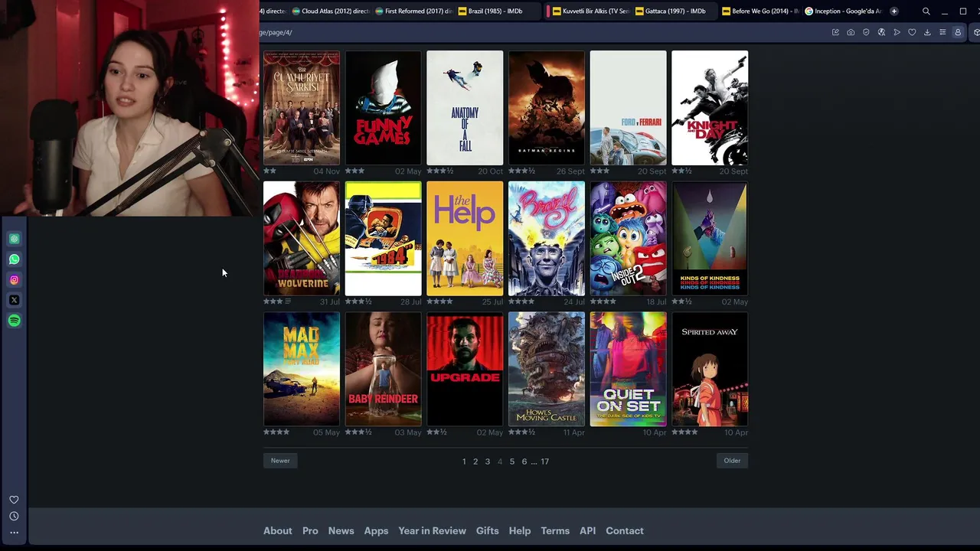Image resolution: width=980 pixels, height=551 pixels.
Task: Open Ford v Ferrari poster
Action: point(629,108)
